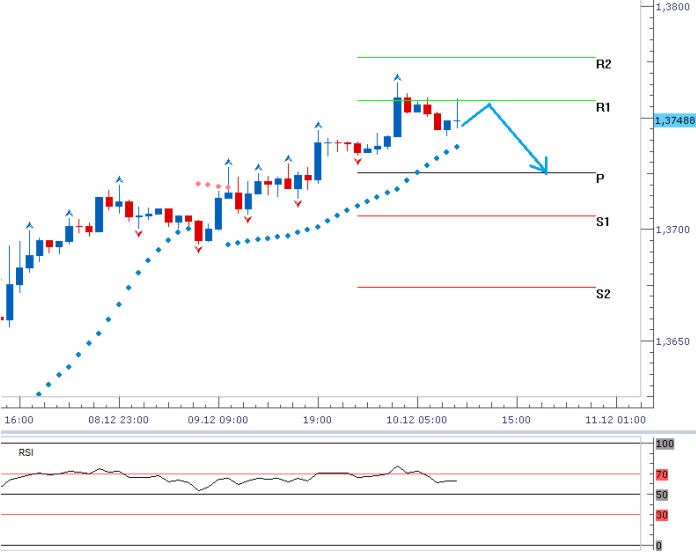Screen dimensions: 696x554
Task: Click the RSI 100 level label
Action: [665, 444]
